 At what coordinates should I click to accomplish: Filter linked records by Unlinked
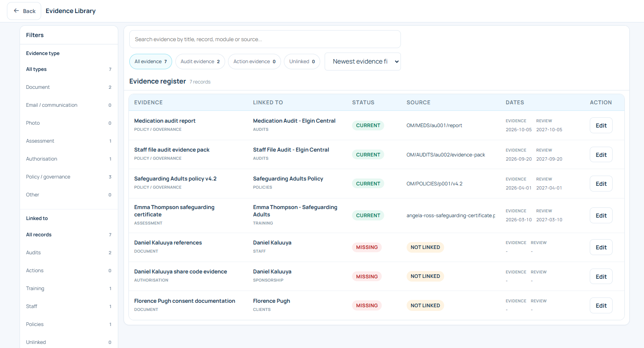[x=69, y=342]
